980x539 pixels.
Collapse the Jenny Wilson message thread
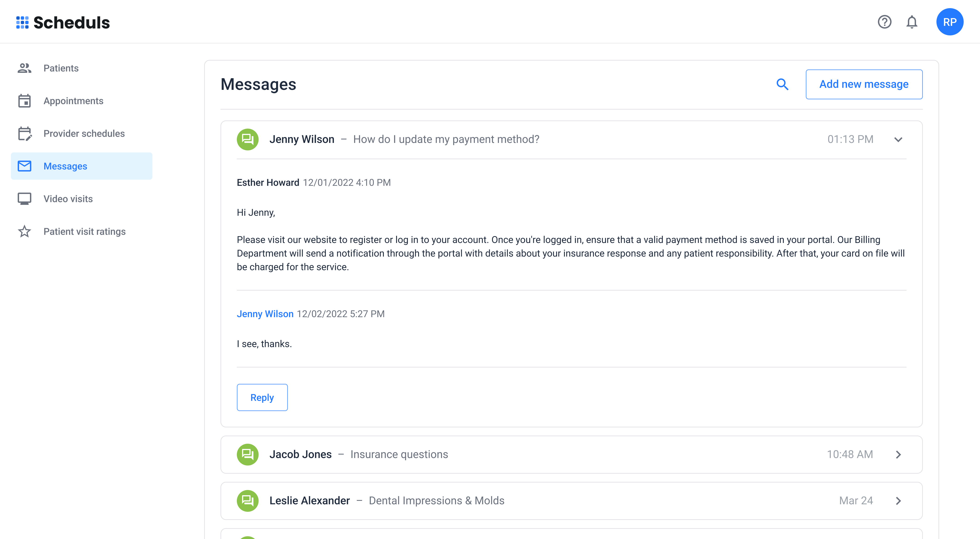point(898,140)
